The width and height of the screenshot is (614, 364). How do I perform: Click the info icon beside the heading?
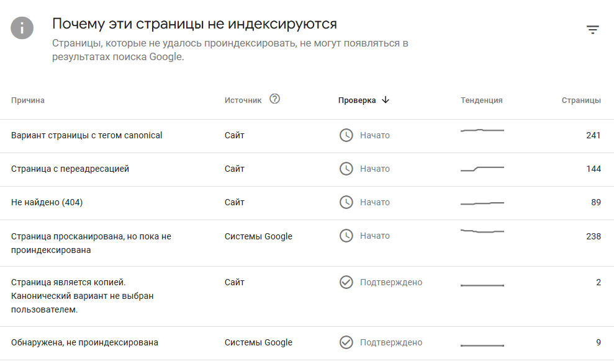pos(22,28)
